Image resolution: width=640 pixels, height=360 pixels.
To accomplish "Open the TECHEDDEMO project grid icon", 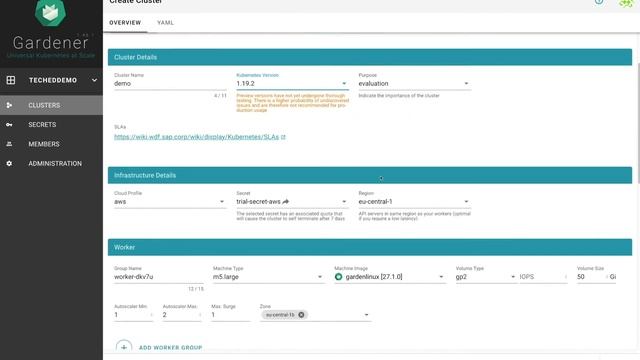I will coord(11,80).
